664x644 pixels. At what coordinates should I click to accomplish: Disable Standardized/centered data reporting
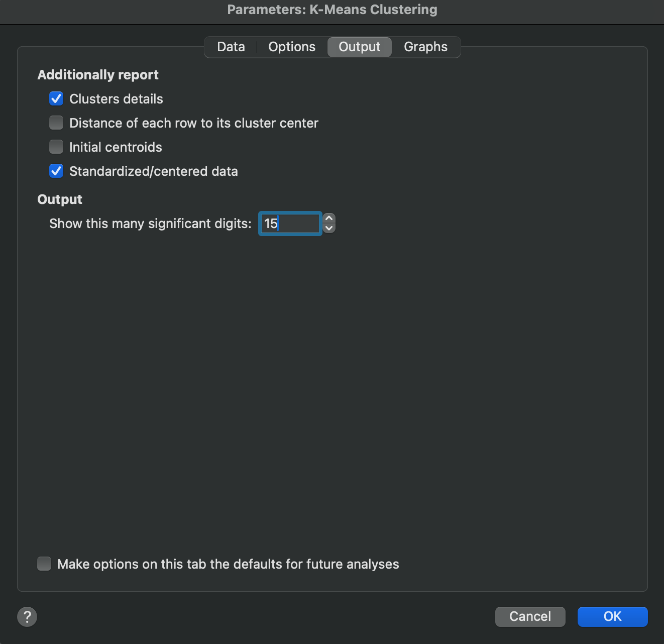56,171
